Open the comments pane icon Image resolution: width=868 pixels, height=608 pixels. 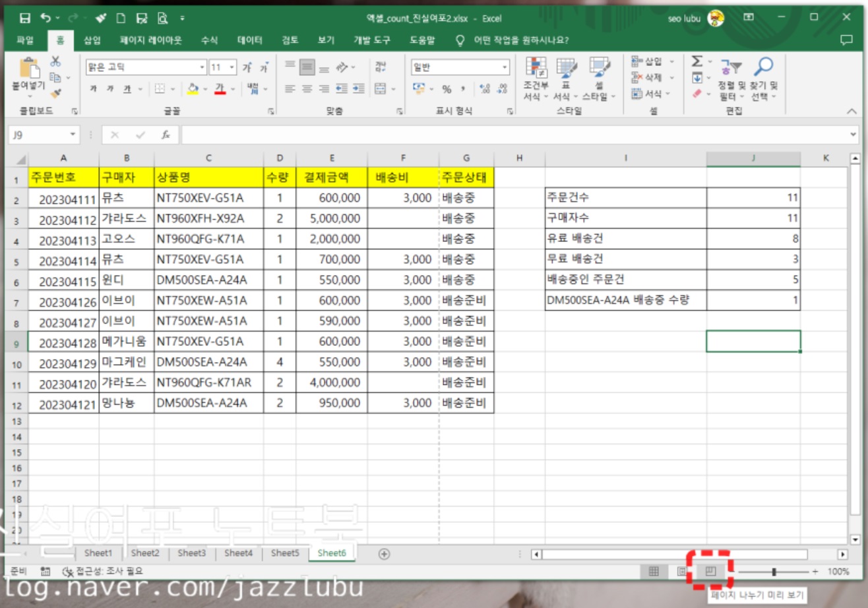click(x=847, y=40)
